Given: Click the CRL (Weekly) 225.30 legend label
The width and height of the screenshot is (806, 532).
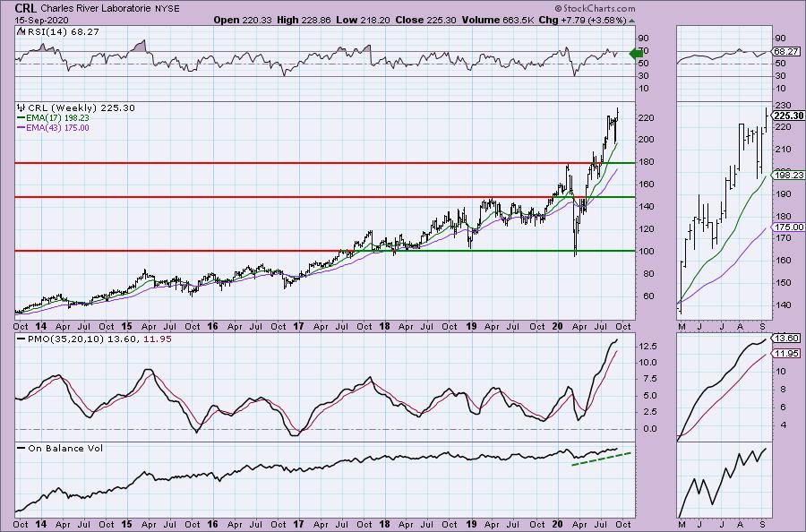Looking at the screenshot, I should [81, 108].
